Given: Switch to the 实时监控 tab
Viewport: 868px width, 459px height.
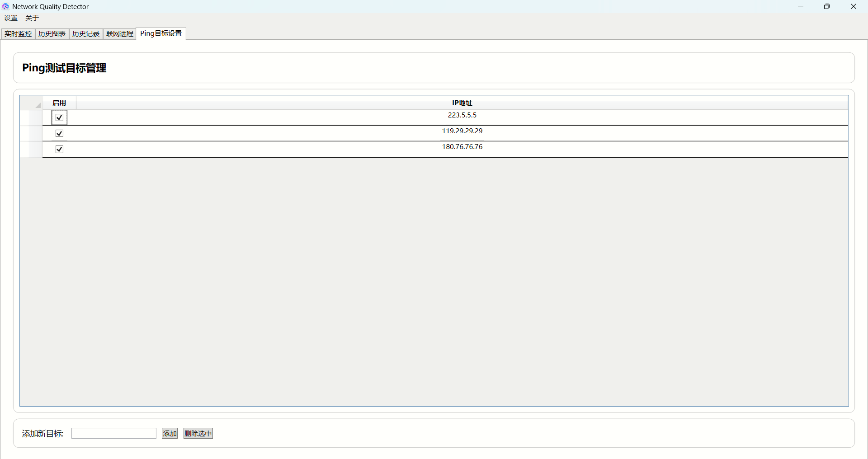Looking at the screenshot, I should (18, 34).
